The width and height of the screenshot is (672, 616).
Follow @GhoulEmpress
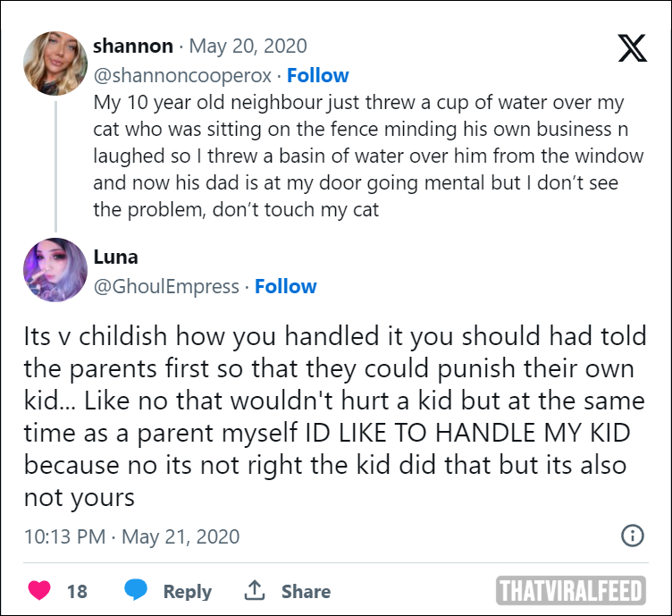pos(285,286)
